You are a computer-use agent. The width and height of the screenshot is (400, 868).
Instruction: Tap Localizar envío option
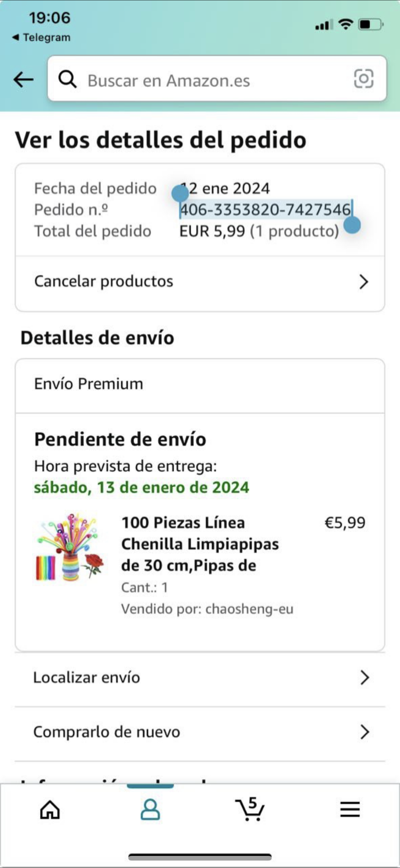pos(87,678)
